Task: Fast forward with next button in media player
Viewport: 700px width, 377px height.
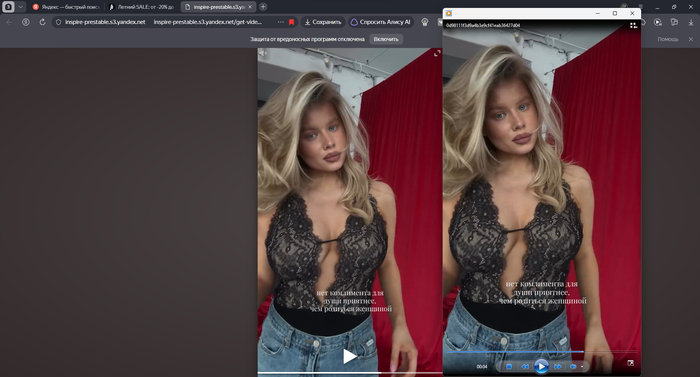Action: 558,367
